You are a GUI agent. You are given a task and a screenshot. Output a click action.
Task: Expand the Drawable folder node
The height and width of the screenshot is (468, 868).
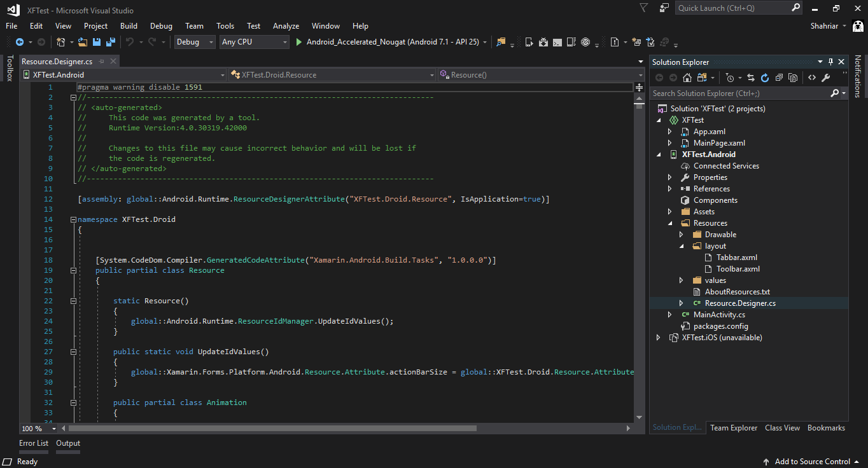coord(681,235)
